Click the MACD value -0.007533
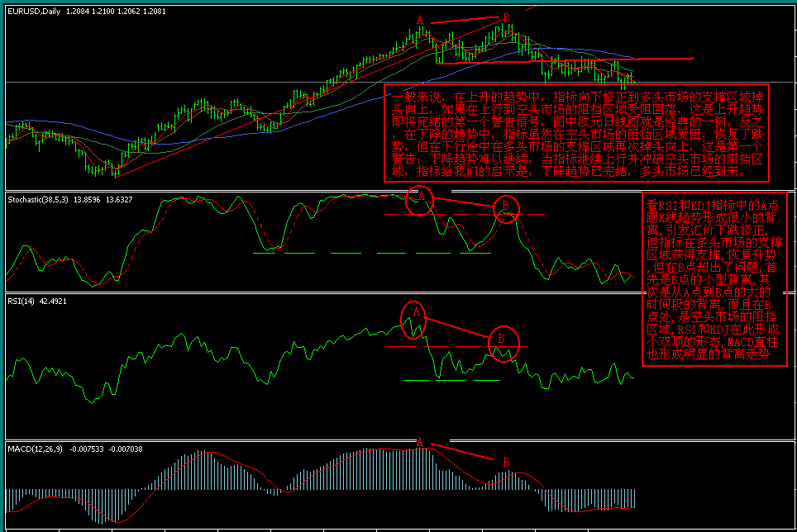This screenshot has width=797, height=532. click(87, 449)
